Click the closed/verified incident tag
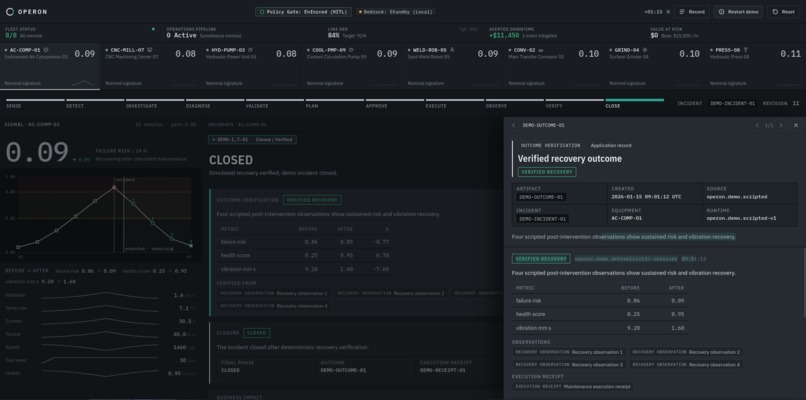Viewport: 806px width, 400px height. 252,139
